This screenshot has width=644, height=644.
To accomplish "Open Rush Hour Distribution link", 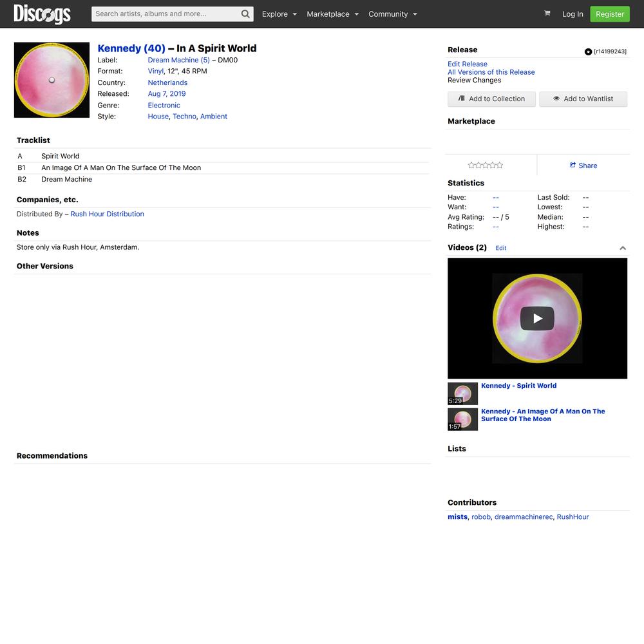I will tap(107, 214).
